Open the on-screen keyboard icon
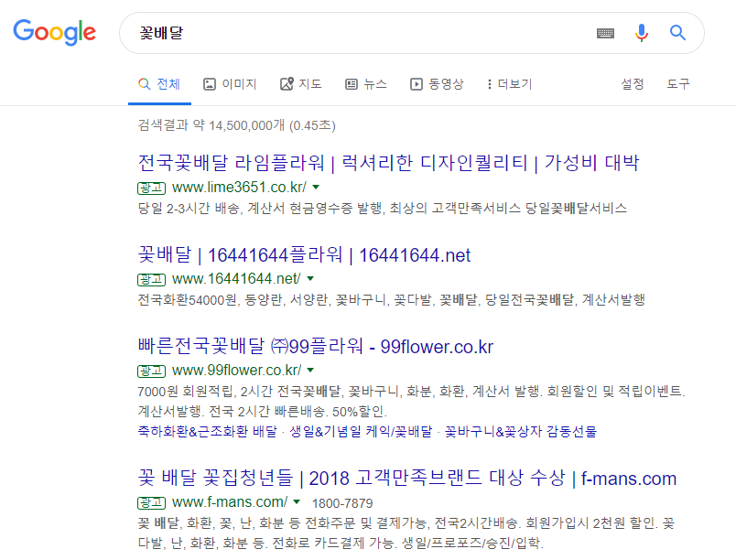Viewport: 736px width, 560px height. point(605,33)
